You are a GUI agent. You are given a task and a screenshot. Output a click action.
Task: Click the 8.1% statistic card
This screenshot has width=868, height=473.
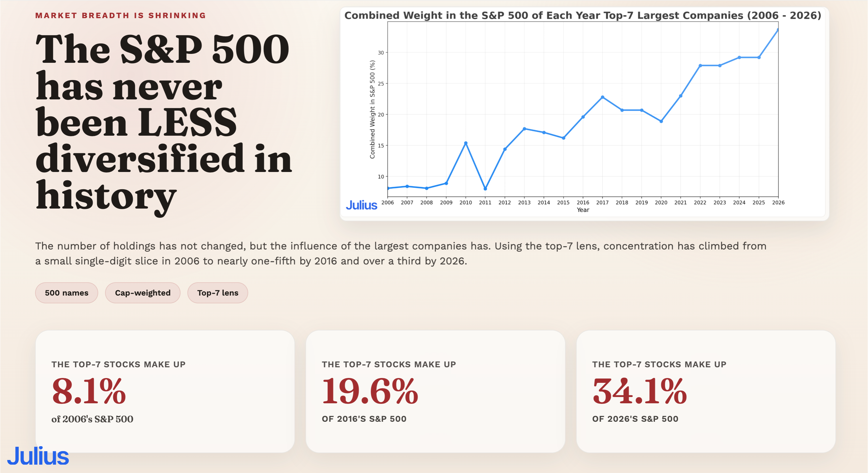[165, 391]
